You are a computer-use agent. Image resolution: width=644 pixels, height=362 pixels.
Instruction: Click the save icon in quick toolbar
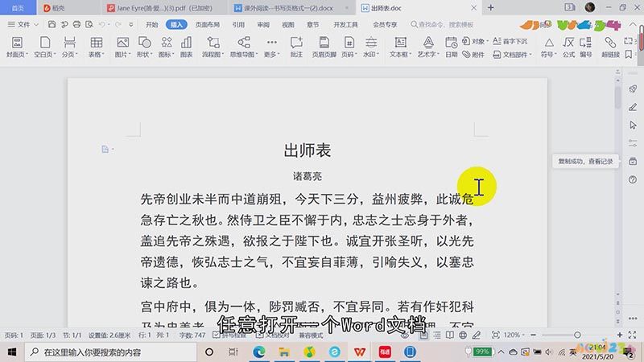[52, 25]
